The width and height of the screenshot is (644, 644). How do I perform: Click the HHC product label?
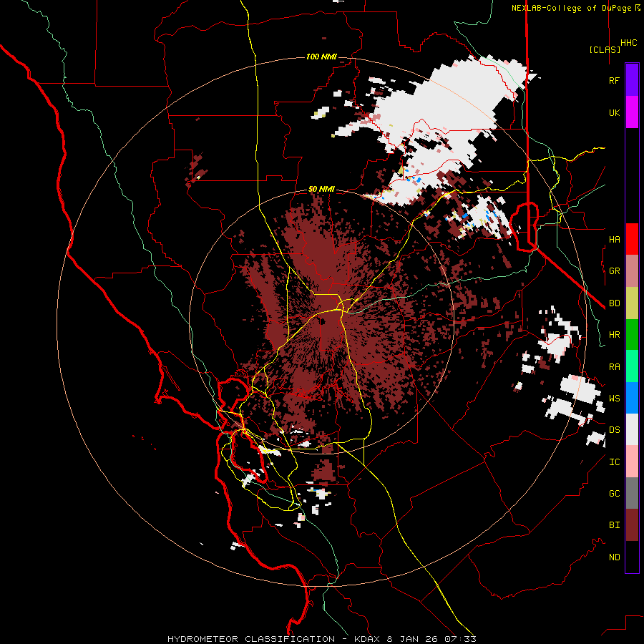coord(629,43)
